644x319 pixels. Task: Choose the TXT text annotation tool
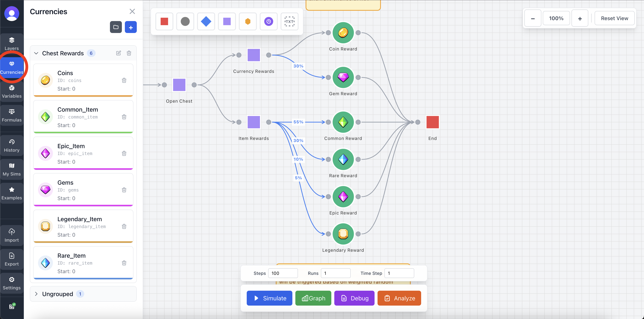click(x=290, y=21)
